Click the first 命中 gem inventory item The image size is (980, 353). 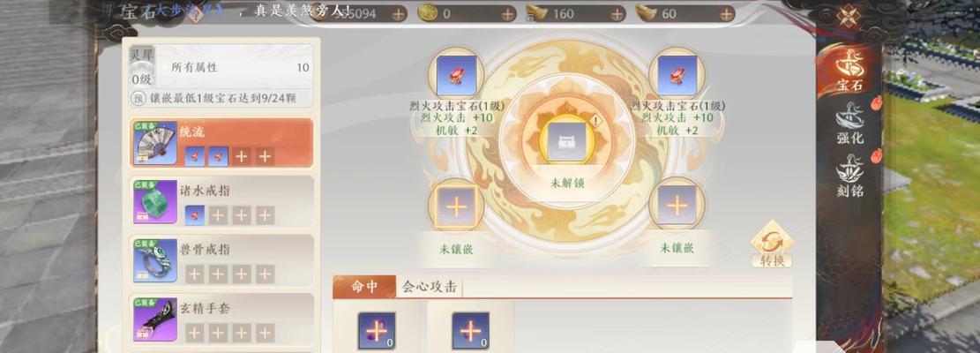click(x=377, y=331)
